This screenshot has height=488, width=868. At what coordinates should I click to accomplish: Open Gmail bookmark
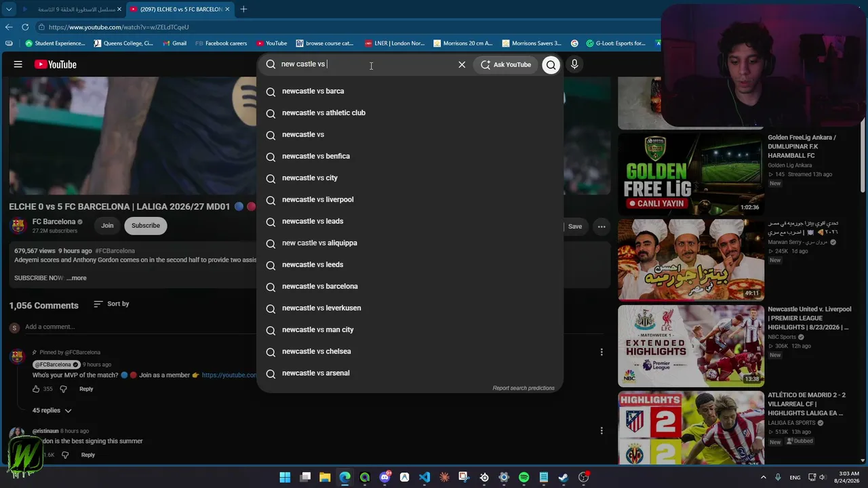[175, 43]
